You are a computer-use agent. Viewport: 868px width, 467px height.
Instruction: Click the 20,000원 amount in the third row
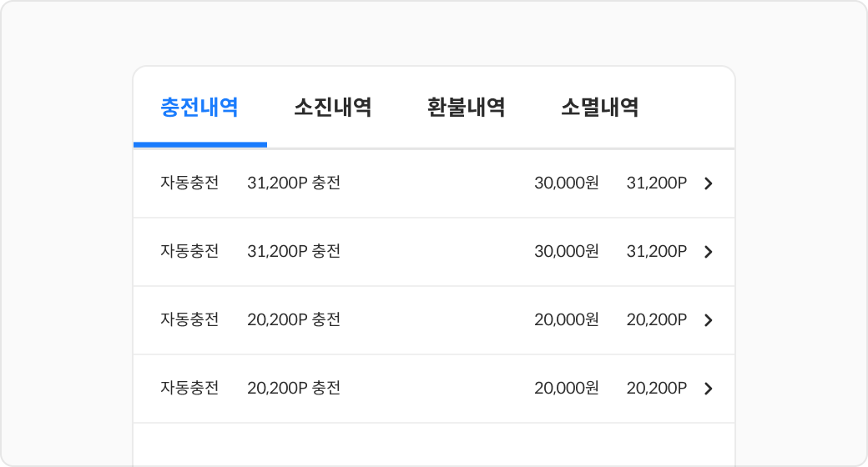pyautogui.click(x=567, y=320)
